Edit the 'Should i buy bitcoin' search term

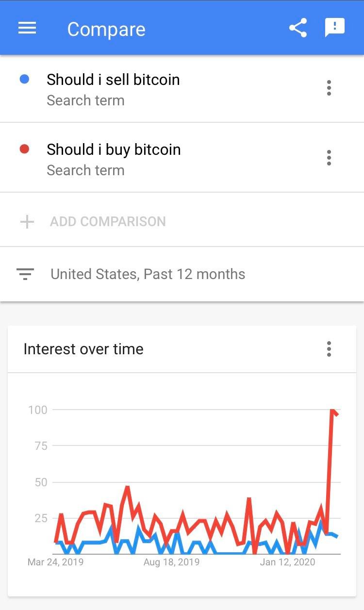click(x=114, y=149)
